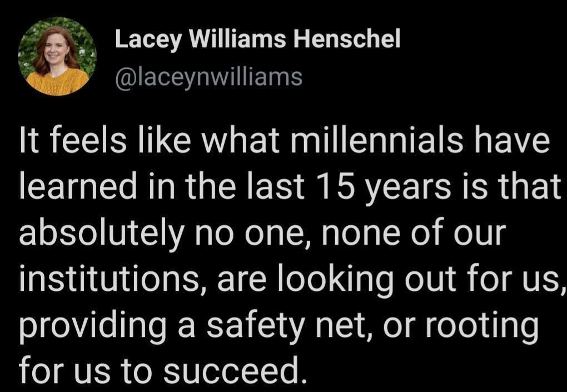
Task: Click the display name Lacey Williams Henschel
Action: coord(257,39)
